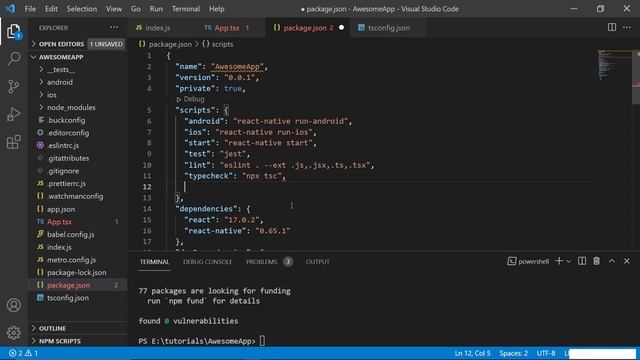640x360 pixels.
Task: Click the errors and warnings status indicator
Action: point(23,353)
